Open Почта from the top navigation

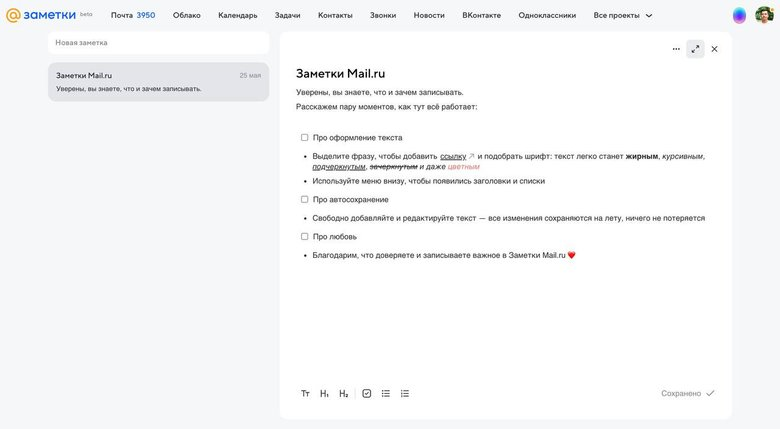point(132,15)
